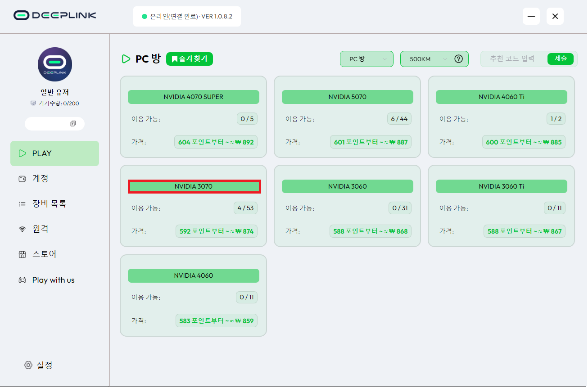Click the DeepLink logo in header

coord(55,16)
